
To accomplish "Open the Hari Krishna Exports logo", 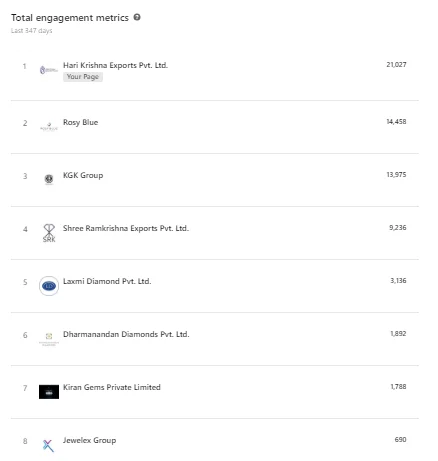I will tap(49, 70).
